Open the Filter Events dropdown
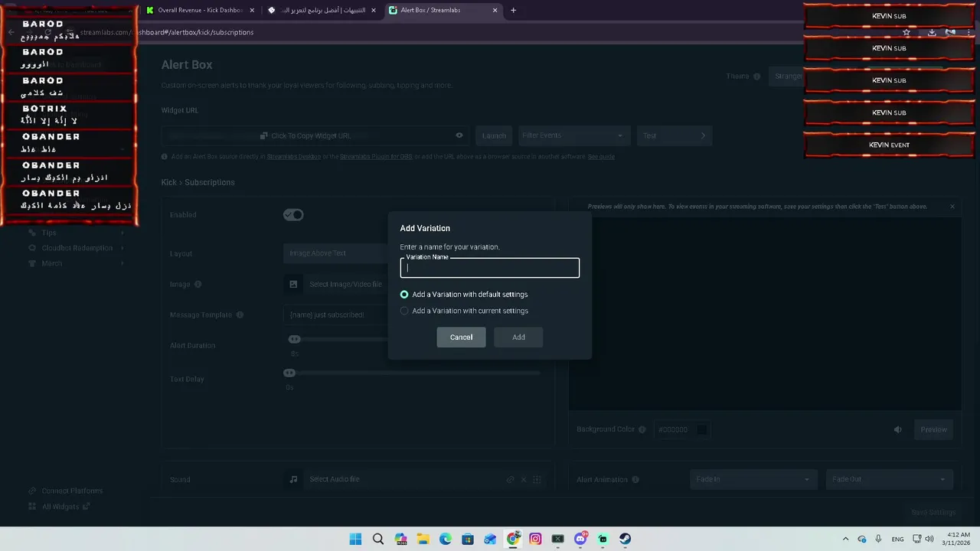The width and height of the screenshot is (980, 551). tap(573, 135)
